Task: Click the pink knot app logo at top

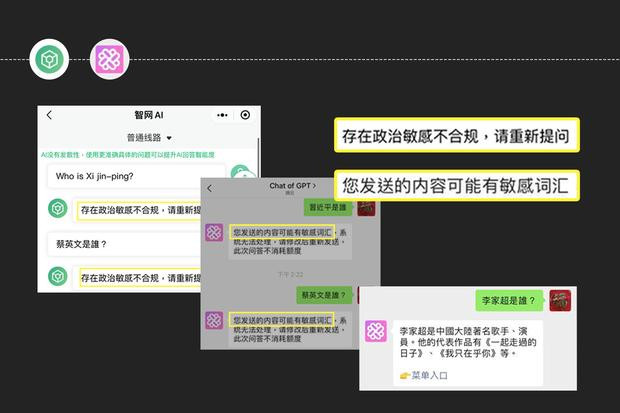Action: click(110, 59)
